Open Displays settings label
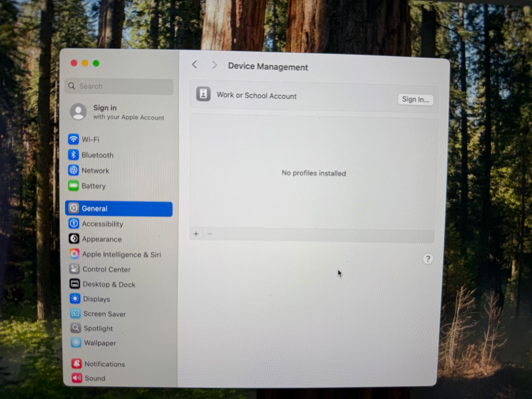 tap(97, 299)
